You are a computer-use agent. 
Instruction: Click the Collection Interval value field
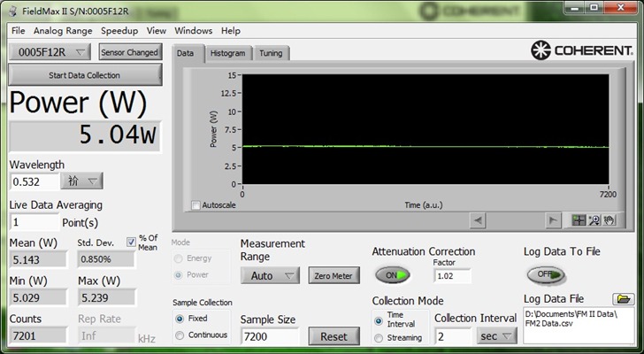point(453,336)
